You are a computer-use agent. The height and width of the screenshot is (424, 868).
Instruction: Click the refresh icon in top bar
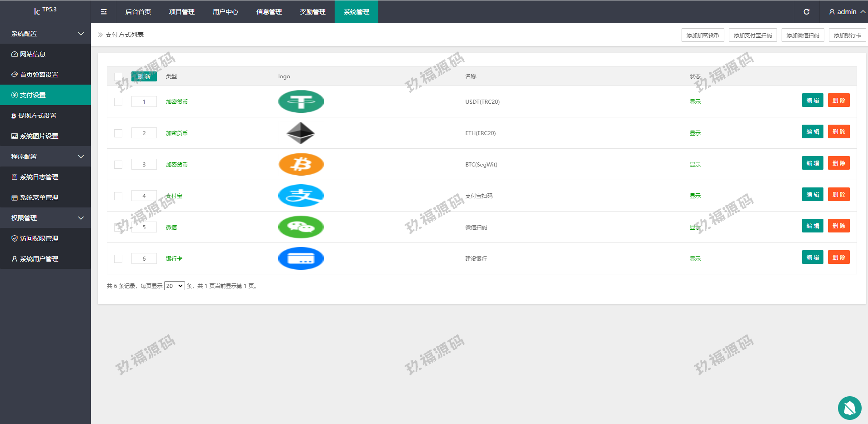click(806, 12)
